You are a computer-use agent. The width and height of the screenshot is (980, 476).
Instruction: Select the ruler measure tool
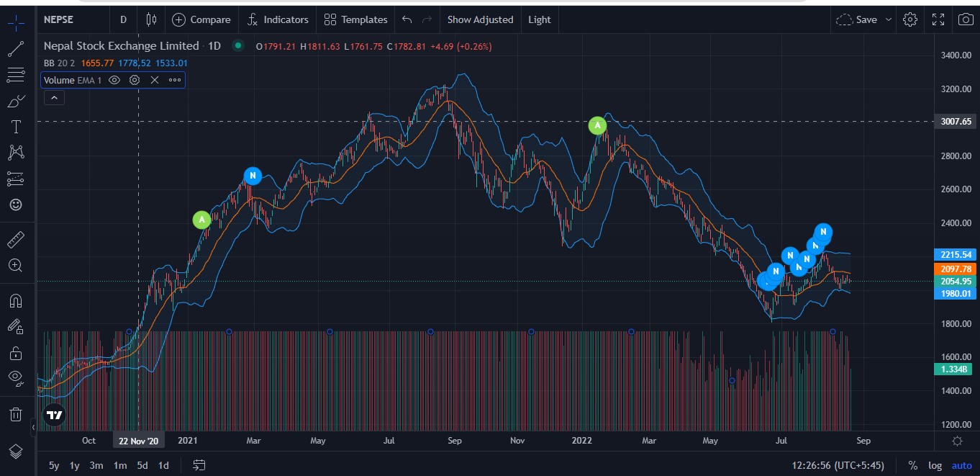16,239
